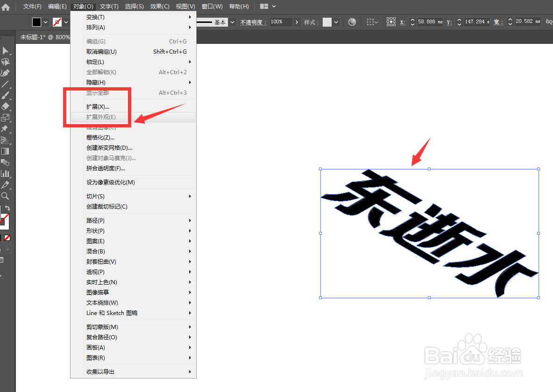Image resolution: width=553 pixels, height=392 pixels.
Task: Select the Perspective Grid tool
Action: [5, 140]
